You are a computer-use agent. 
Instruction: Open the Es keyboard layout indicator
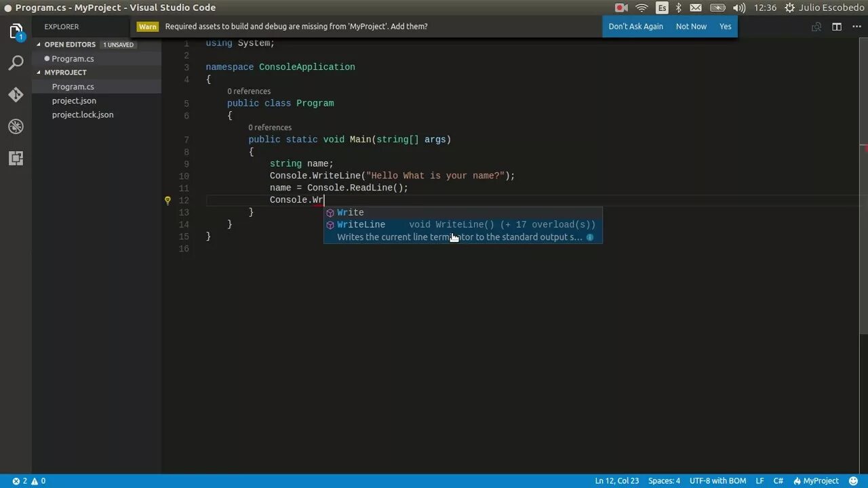pos(662,7)
